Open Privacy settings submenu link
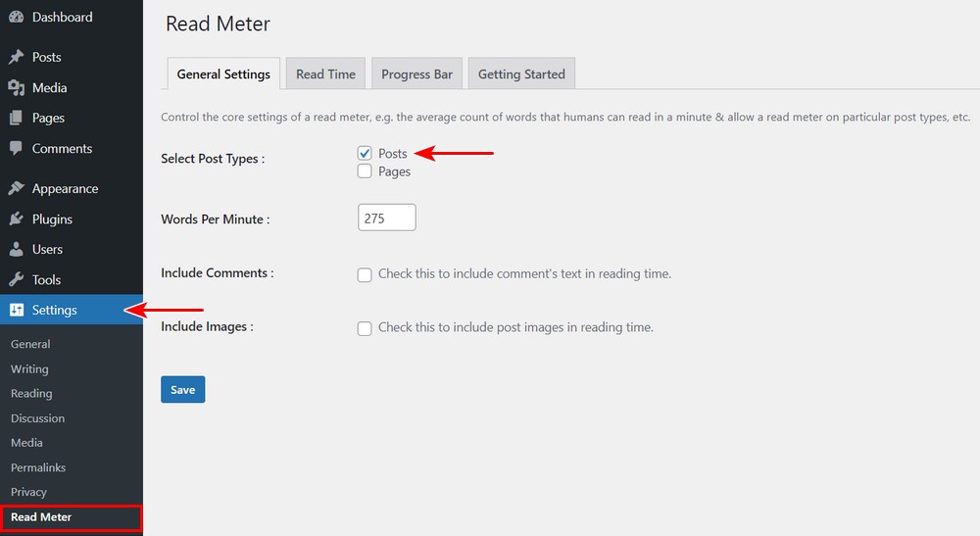The image size is (980, 536). (28, 492)
